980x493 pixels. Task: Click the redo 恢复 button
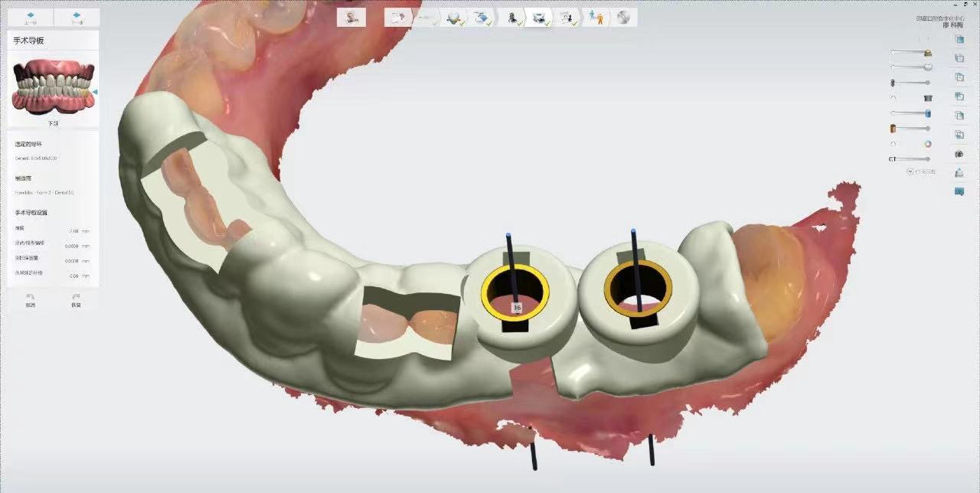(76, 299)
